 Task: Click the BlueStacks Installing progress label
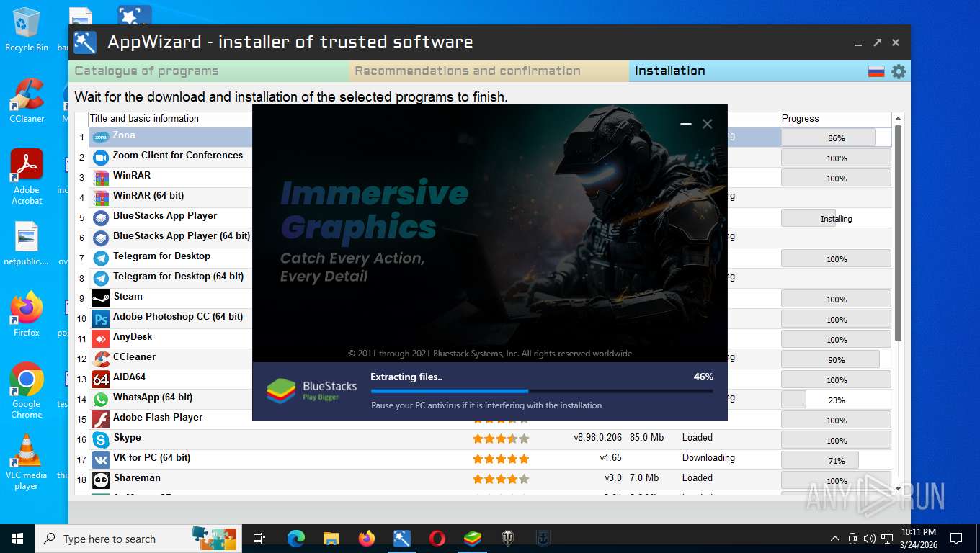pos(836,219)
